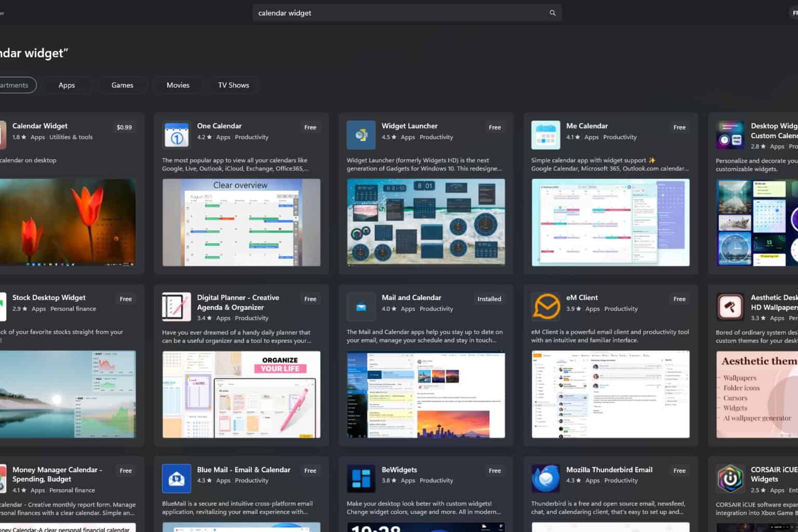The image size is (798, 532).
Task: Open Mail and Calendar screenshot preview
Action: point(426,394)
